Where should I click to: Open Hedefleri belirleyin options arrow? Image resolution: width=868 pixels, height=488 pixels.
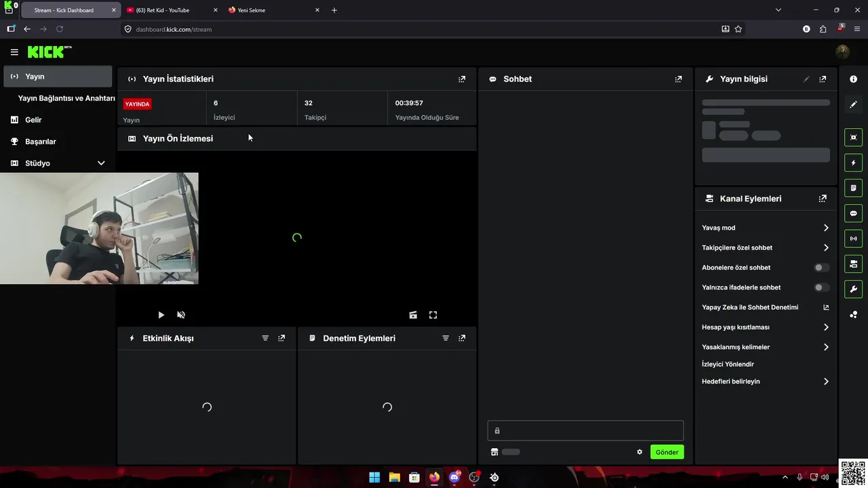pyautogui.click(x=826, y=382)
